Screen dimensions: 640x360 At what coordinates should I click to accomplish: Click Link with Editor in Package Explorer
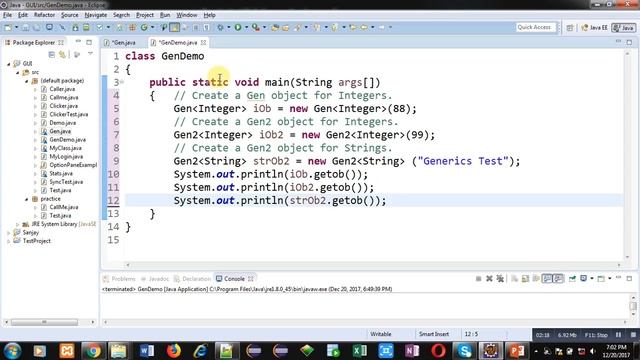(62, 54)
